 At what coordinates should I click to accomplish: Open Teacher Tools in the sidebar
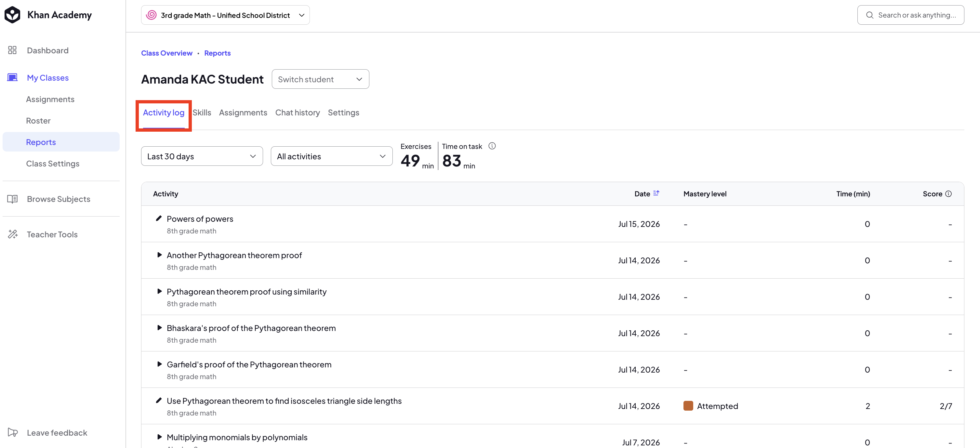pos(52,234)
